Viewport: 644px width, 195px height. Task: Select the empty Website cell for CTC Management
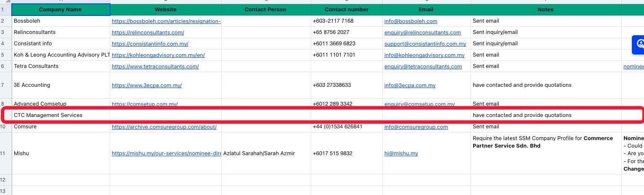[x=165, y=115]
